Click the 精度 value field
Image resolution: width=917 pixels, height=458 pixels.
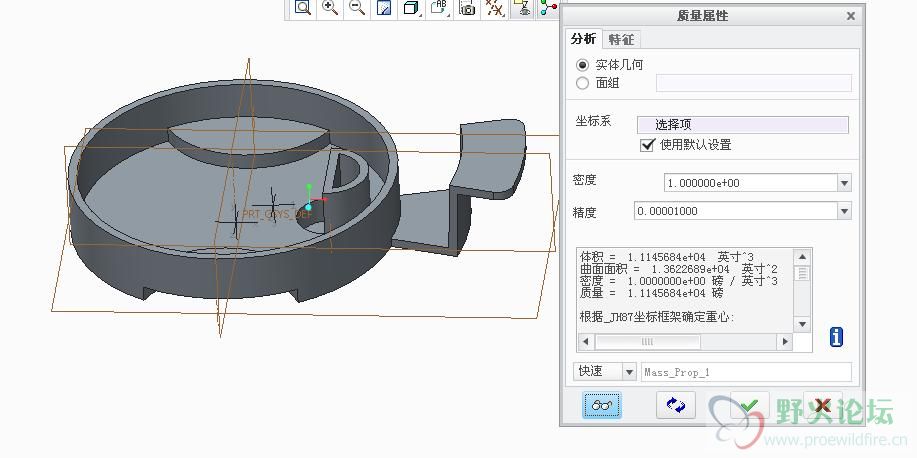pos(736,211)
